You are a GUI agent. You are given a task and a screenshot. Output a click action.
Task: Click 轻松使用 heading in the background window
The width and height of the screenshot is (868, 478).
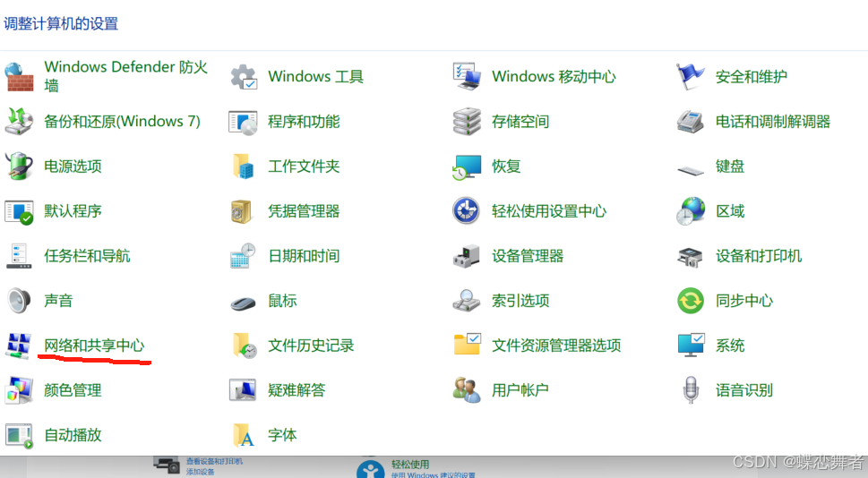pos(410,465)
